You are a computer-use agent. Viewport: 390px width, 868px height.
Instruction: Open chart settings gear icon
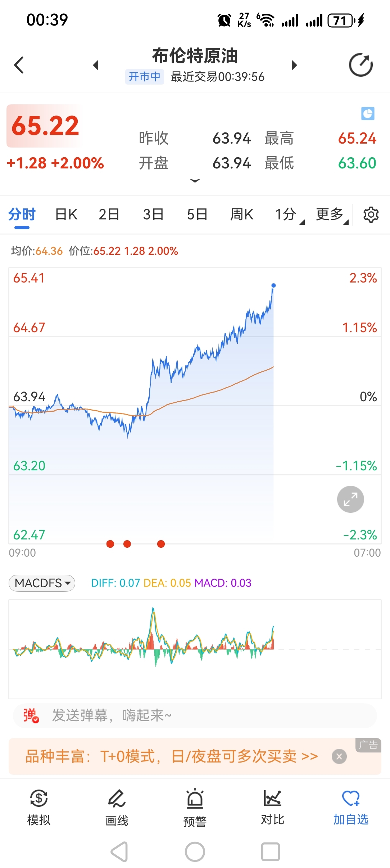coord(371,215)
